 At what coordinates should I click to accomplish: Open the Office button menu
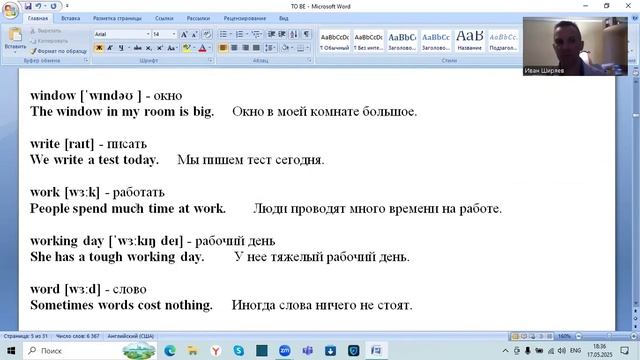click(x=10, y=10)
